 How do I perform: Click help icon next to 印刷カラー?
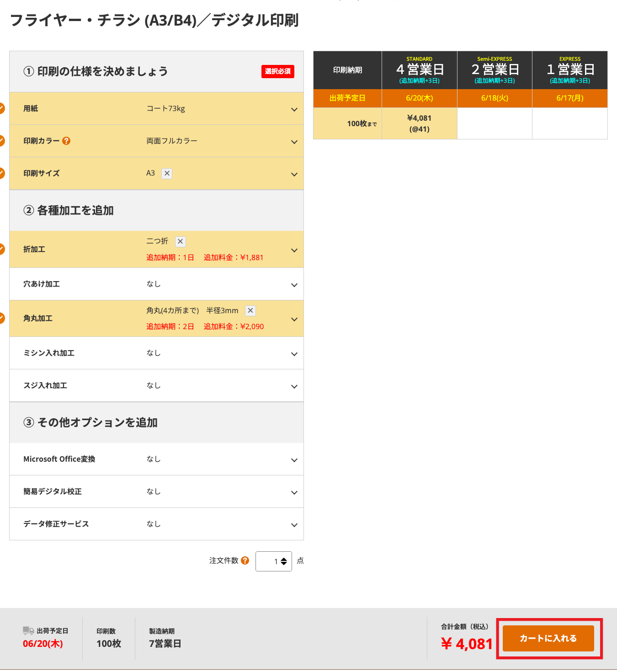click(x=66, y=141)
